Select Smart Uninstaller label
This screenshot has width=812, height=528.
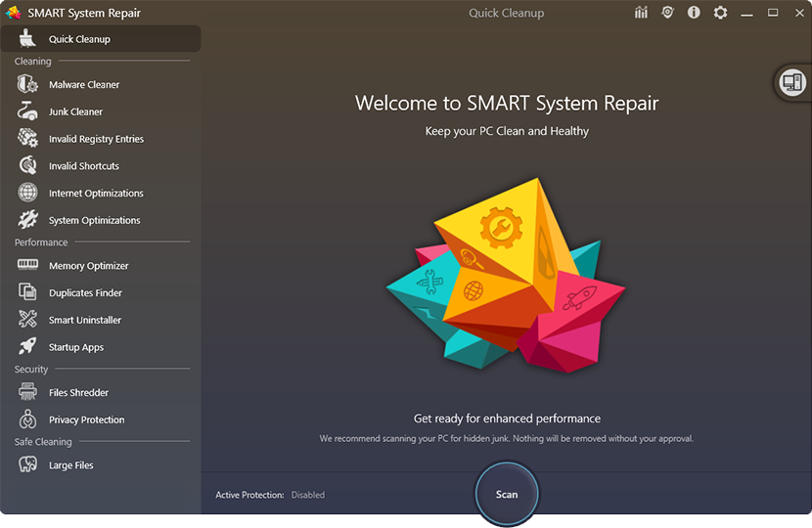[x=85, y=320]
